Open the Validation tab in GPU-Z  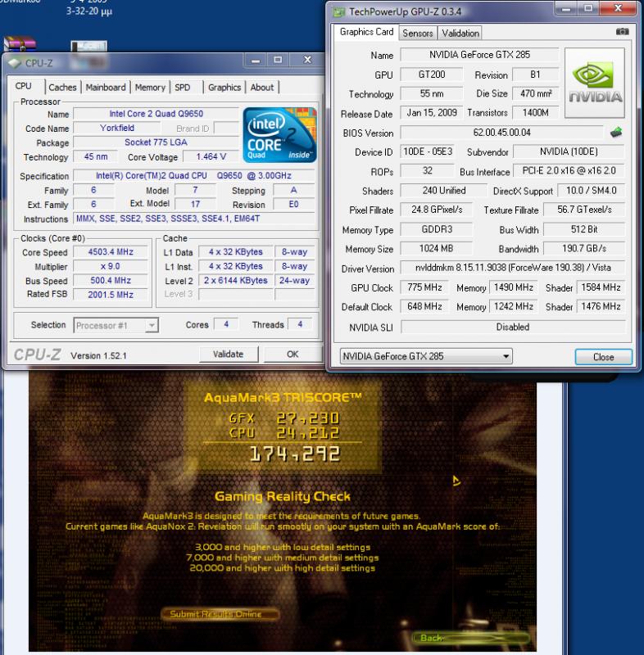click(460, 33)
